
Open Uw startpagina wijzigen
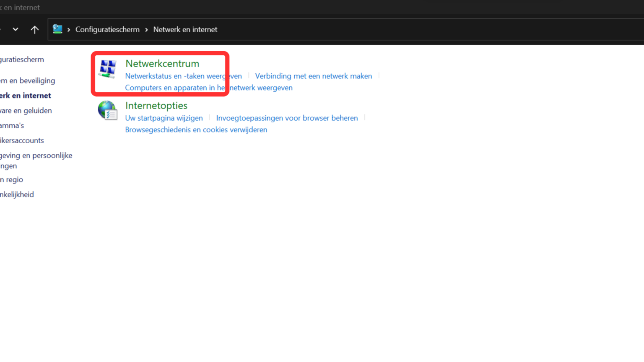pos(164,118)
